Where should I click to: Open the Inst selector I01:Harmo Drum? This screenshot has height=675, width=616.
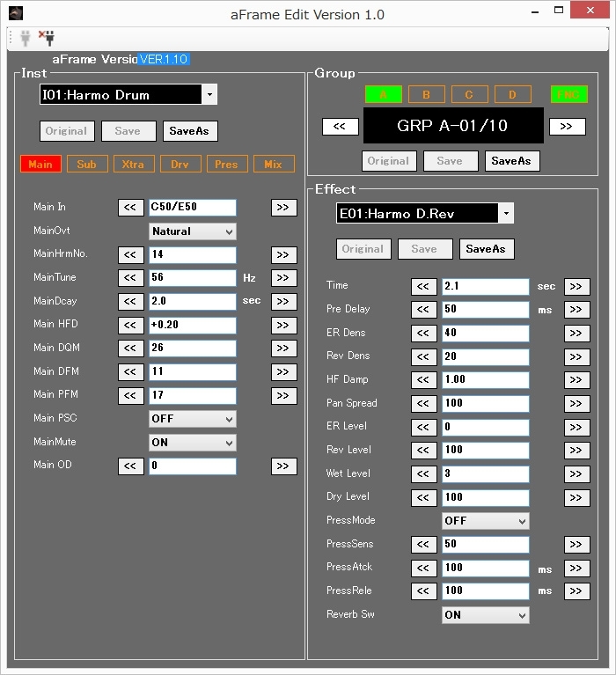128,95
